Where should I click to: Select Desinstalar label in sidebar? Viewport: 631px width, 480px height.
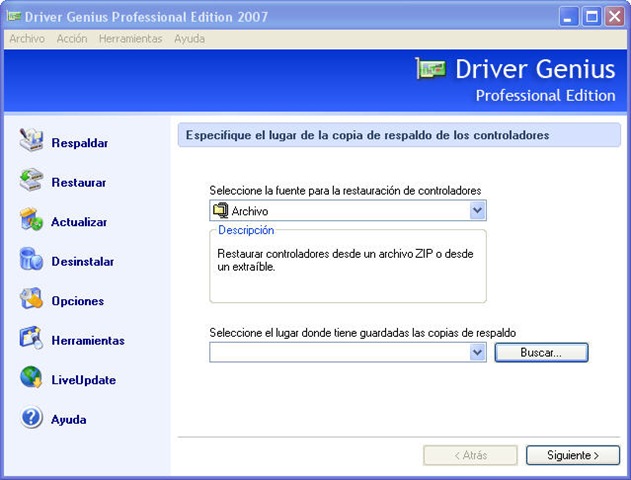tap(83, 262)
